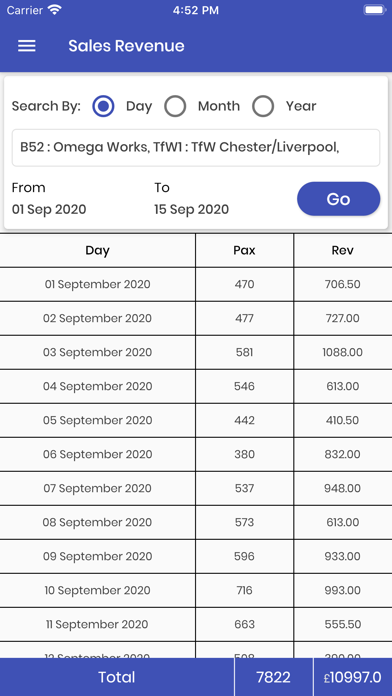Tap the Pax column header
This screenshot has height=696, width=392.
pos(244,250)
